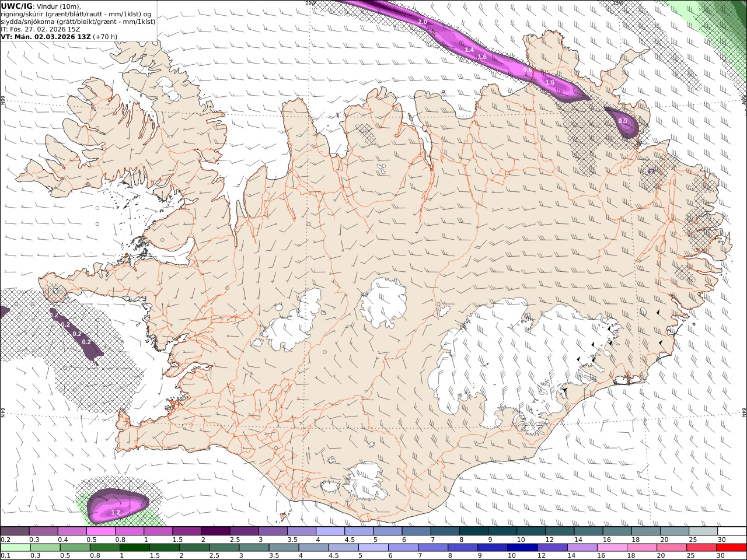This screenshot has height=560, width=747.
Task: Click the '1.2' precipitation label in the southwest cell
Action: [116, 512]
